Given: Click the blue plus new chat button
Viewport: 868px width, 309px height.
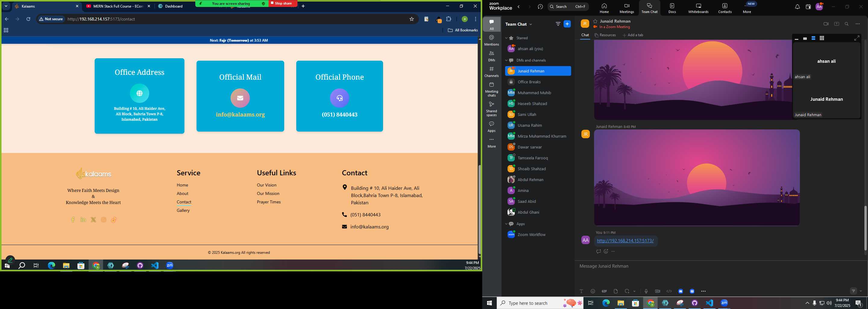Looking at the screenshot, I should [567, 24].
